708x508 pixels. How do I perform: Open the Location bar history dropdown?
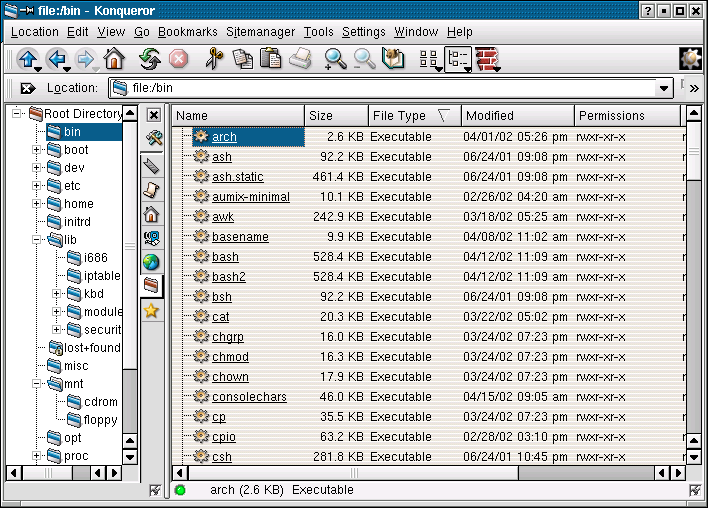(665, 88)
